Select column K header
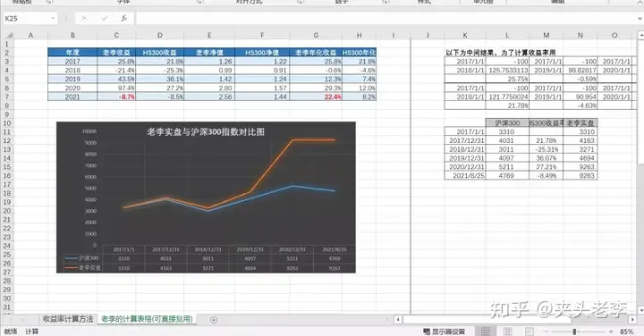 click(465, 35)
